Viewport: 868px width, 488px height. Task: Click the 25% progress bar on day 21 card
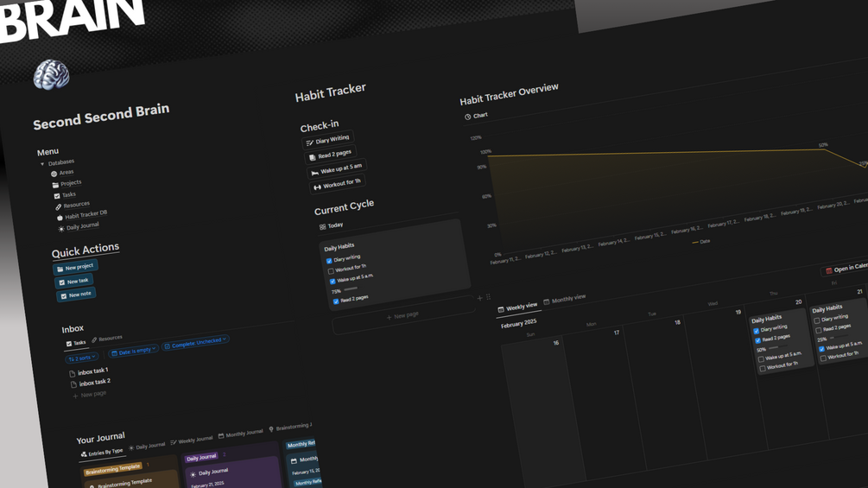(x=838, y=338)
